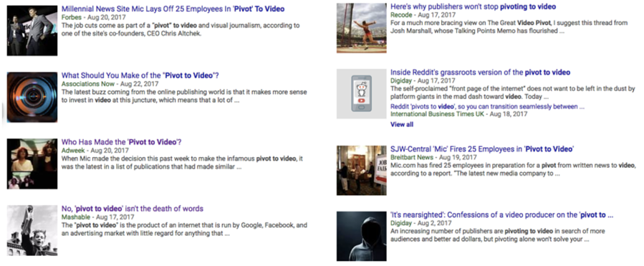Open 'Who Has Made the Pivot to Video' headline
Screen dimensions: 644x266
tap(122, 142)
